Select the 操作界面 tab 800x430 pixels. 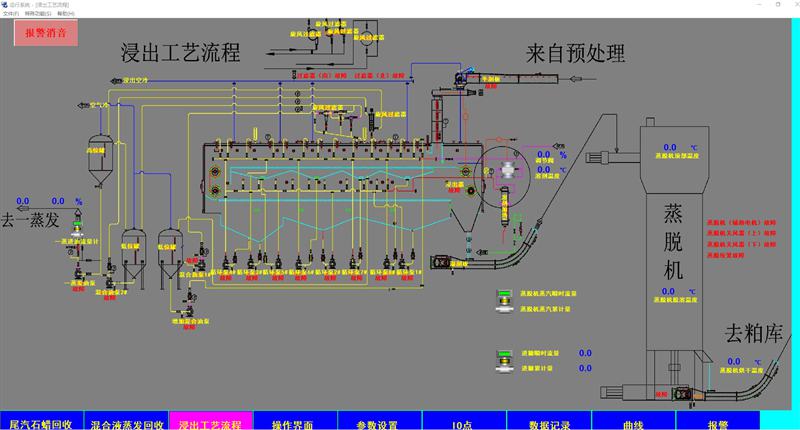click(295, 423)
